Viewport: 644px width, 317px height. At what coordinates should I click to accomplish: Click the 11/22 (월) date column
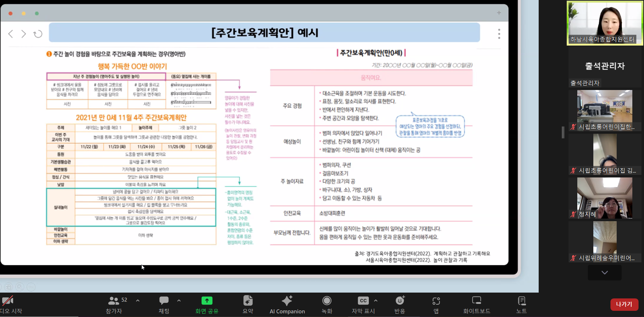coord(89,146)
